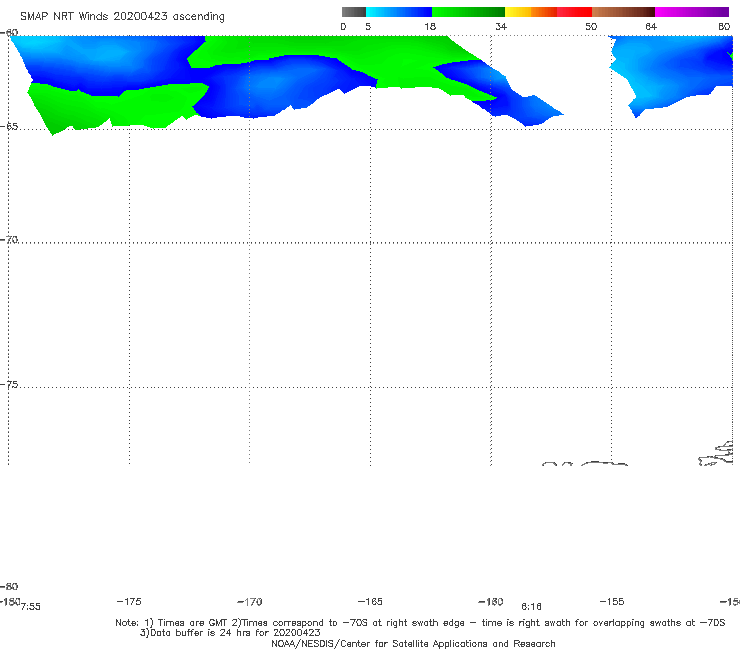Click the note line 'Times are GMT'
The height and width of the screenshot is (650, 740).
click(x=193, y=623)
